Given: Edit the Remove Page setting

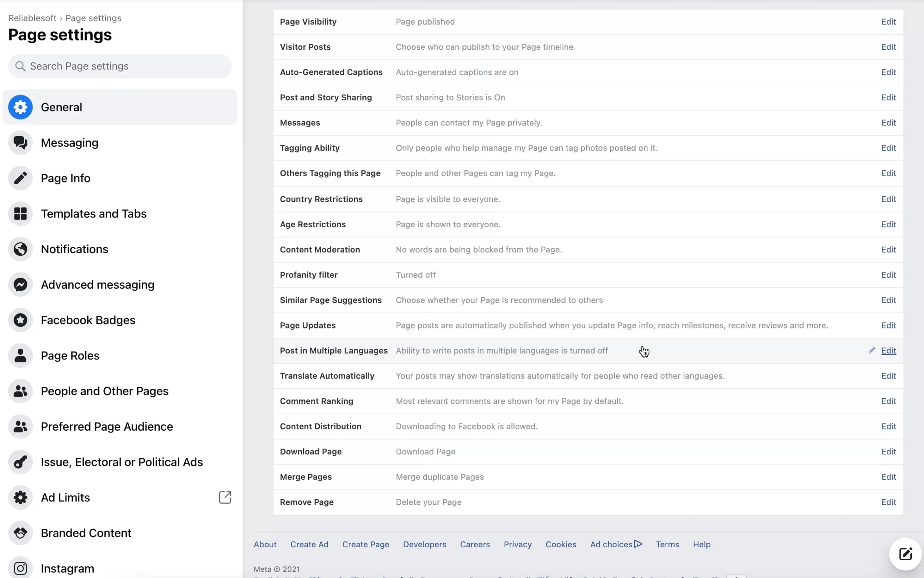Looking at the screenshot, I should click(889, 502).
